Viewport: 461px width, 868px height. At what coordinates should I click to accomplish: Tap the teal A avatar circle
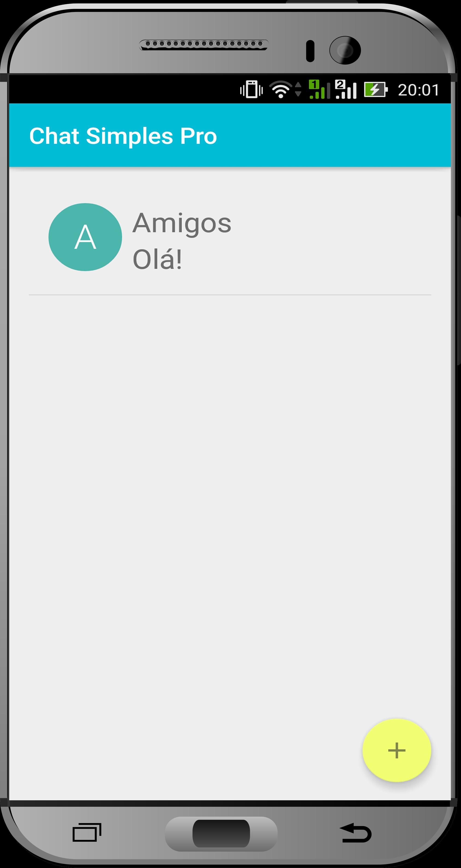tap(85, 237)
